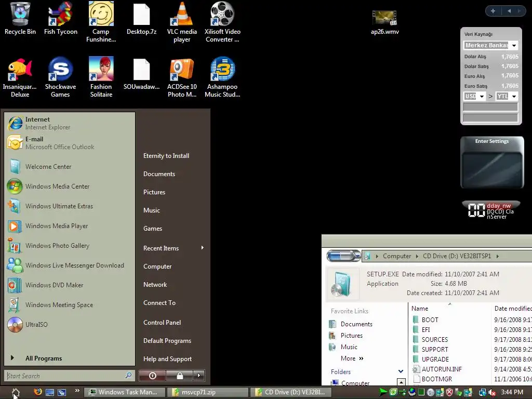532x399 pixels.
Task: Open Help and Support in Start menu
Action: tap(168, 358)
